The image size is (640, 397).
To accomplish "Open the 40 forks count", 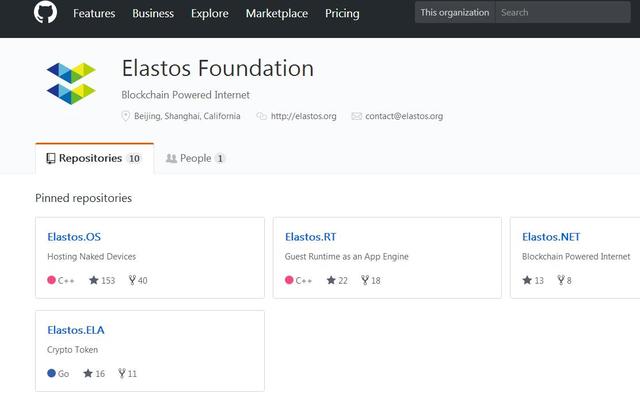I will 142,280.
